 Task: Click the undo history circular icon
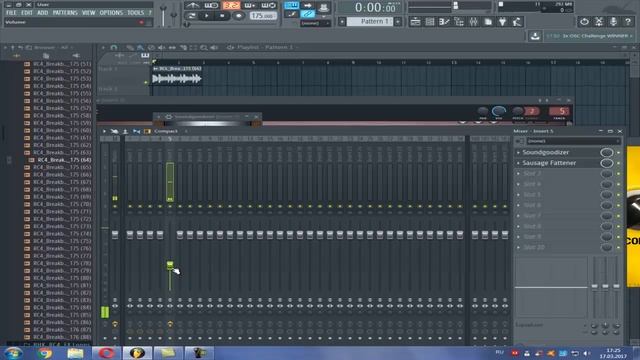click(584, 22)
